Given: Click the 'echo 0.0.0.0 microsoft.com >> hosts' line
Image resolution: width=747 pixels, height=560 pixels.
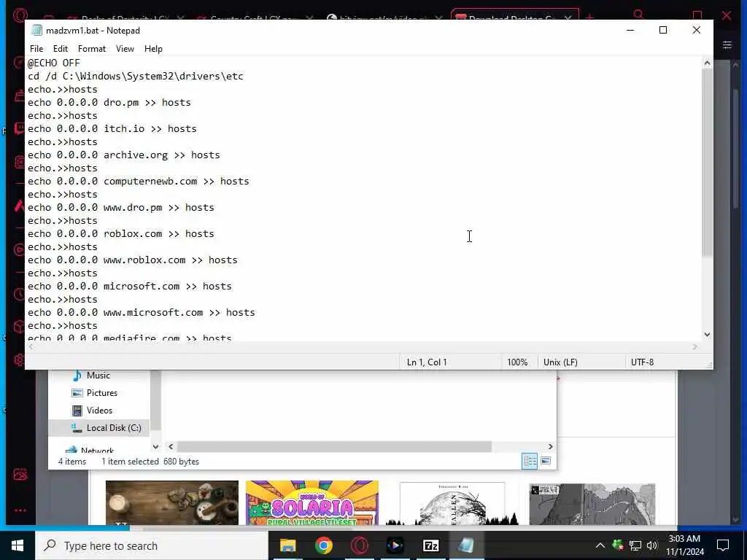Looking at the screenshot, I should click(130, 286).
